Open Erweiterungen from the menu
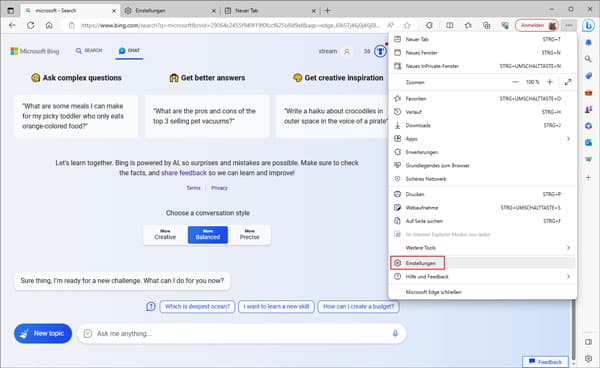The width and height of the screenshot is (600, 368). coord(483,152)
